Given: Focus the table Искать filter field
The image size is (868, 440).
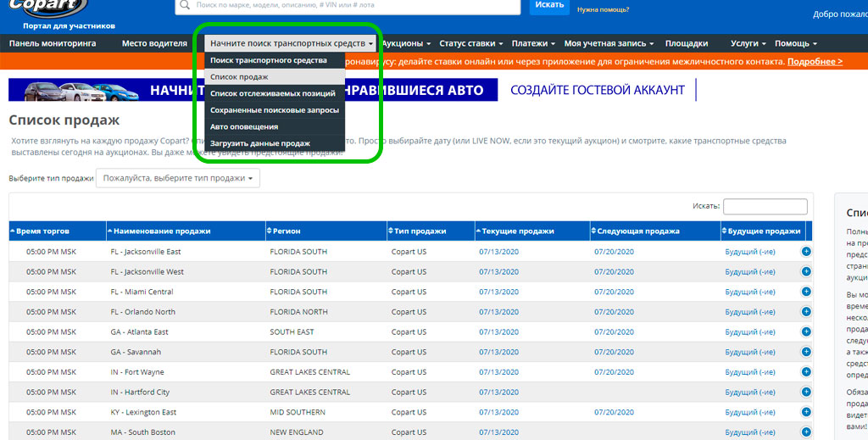Looking at the screenshot, I should tap(765, 206).
